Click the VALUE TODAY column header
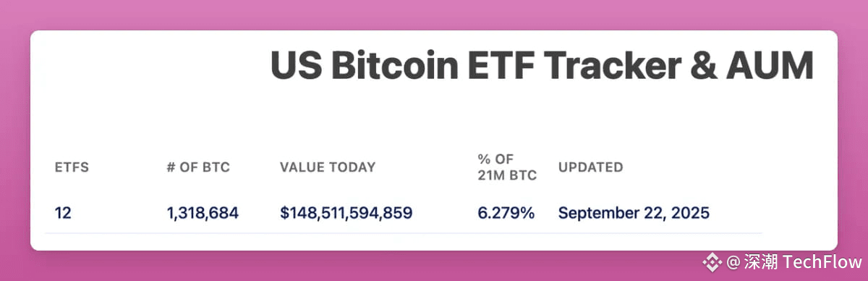 [328, 167]
